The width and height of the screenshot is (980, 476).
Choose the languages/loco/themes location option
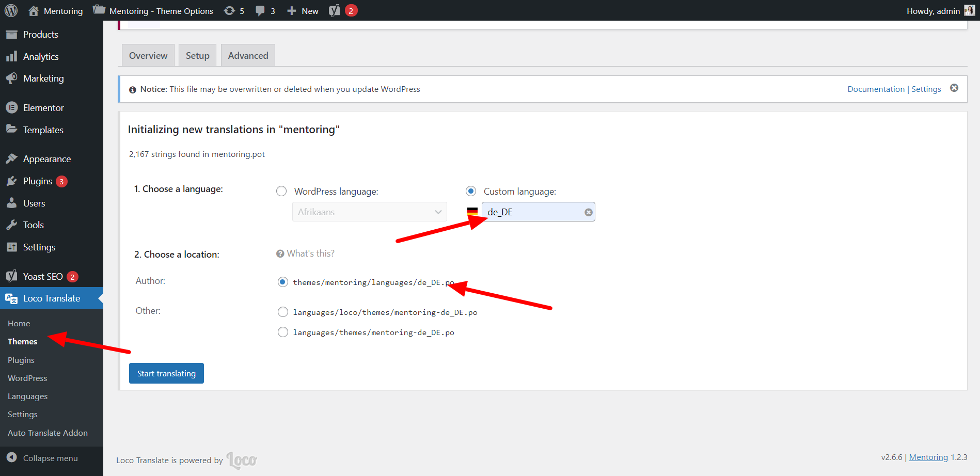tap(283, 312)
